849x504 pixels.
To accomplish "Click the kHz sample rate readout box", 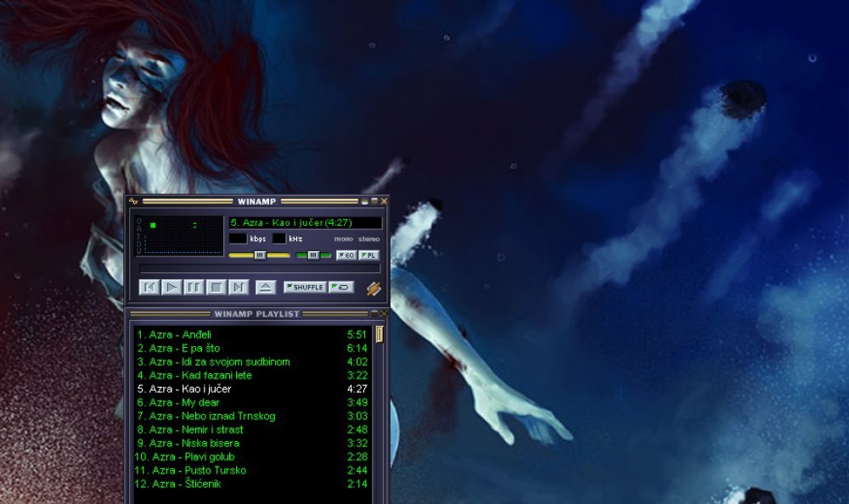I will pyautogui.click(x=278, y=238).
